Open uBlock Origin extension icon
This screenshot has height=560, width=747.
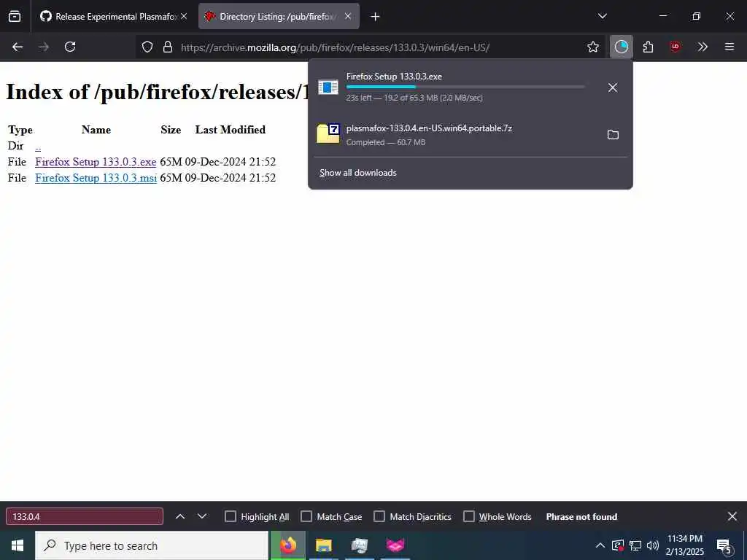pos(675,47)
